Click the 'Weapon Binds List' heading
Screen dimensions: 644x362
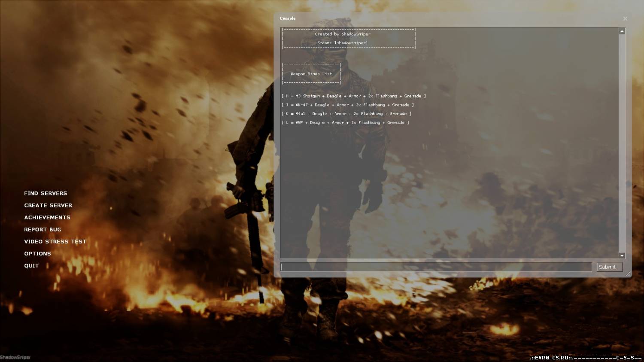tap(311, 74)
